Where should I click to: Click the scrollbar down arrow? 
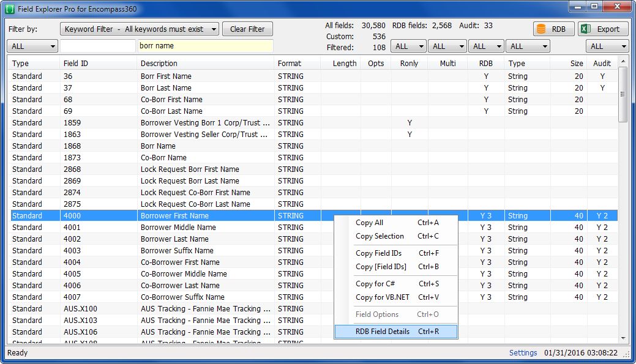point(623,338)
